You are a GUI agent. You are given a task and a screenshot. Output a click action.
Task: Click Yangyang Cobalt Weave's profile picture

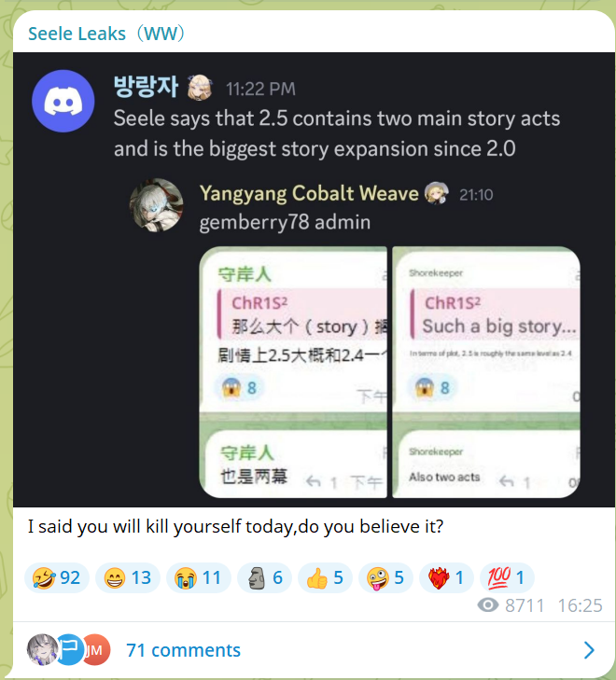coord(156,204)
